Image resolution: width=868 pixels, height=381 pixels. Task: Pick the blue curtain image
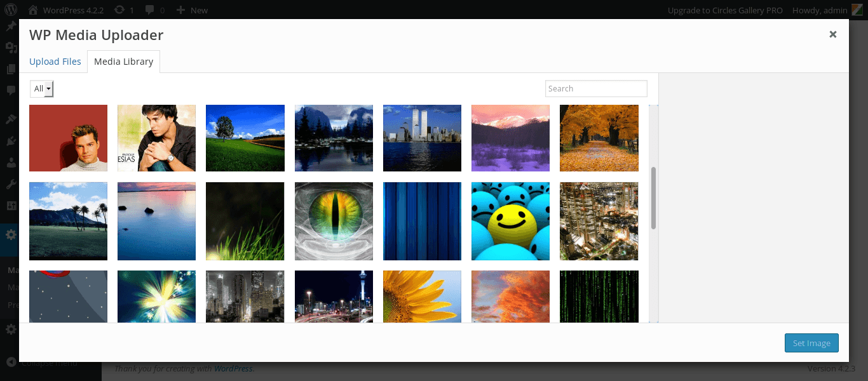[x=422, y=221]
